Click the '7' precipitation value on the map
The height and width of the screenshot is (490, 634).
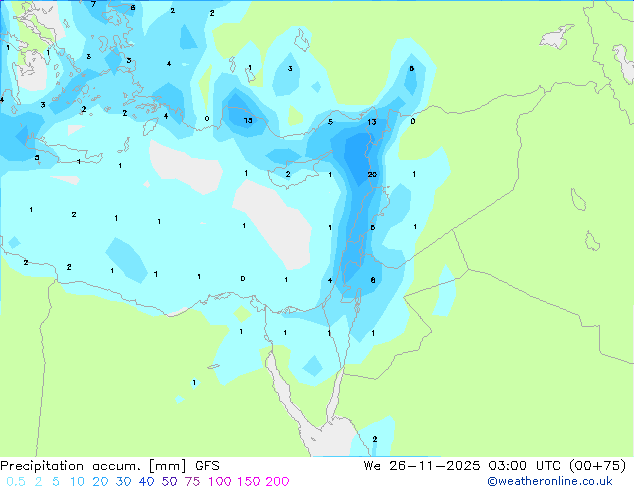point(93,4)
